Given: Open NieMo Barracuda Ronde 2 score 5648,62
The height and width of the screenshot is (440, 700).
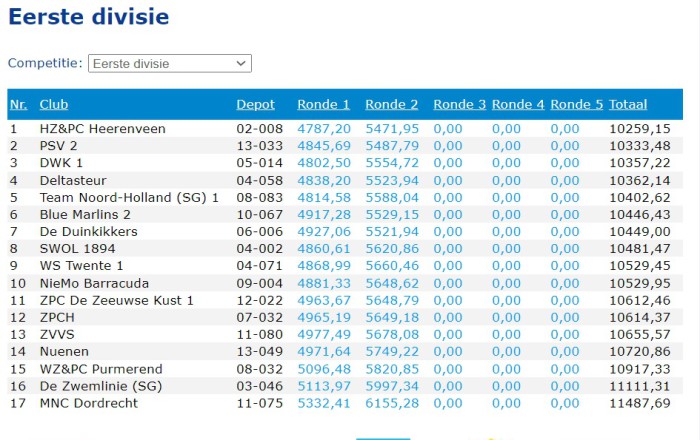Looking at the screenshot, I should 392,283.
